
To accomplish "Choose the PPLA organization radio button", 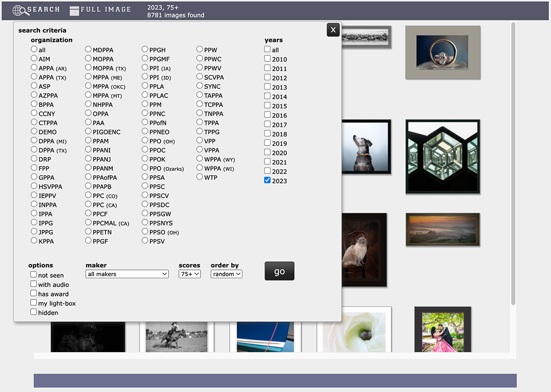I will tap(145, 86).
